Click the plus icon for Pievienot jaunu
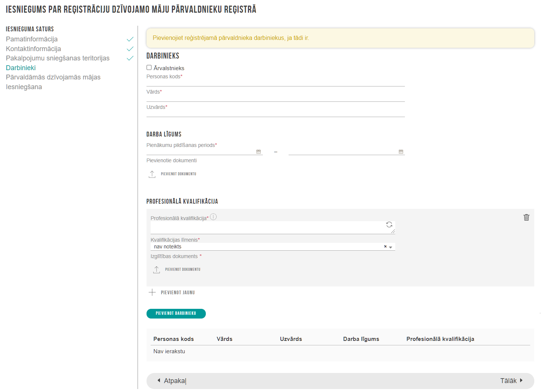The width and height of the screenshot is (541, 392). [152, 292]
